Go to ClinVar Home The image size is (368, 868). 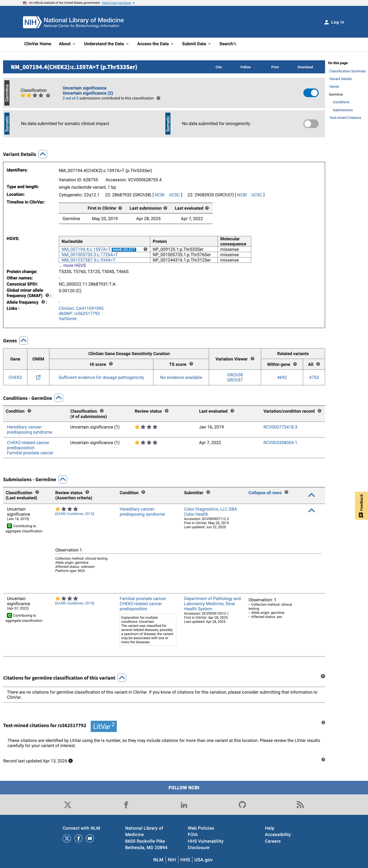click(x=38, y=44)
